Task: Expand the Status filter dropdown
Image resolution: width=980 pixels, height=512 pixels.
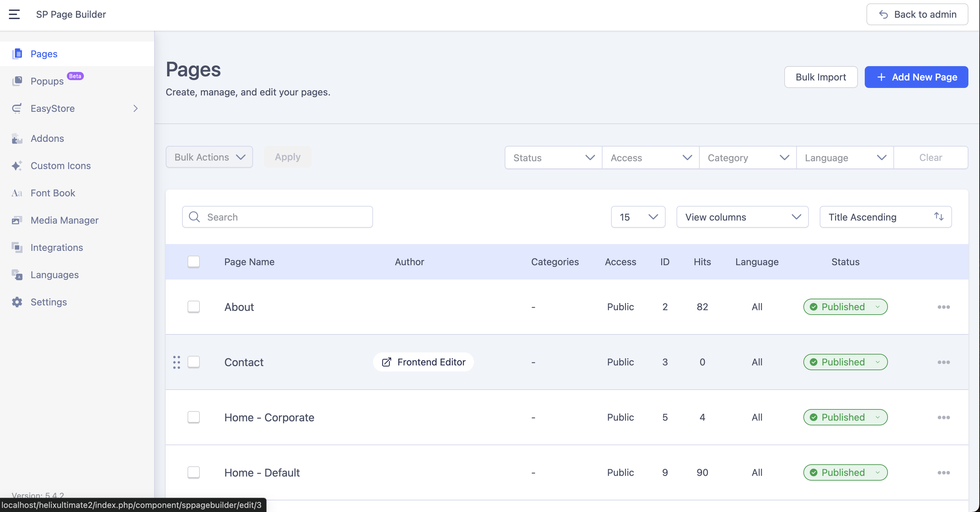Action: click(553, 157)
